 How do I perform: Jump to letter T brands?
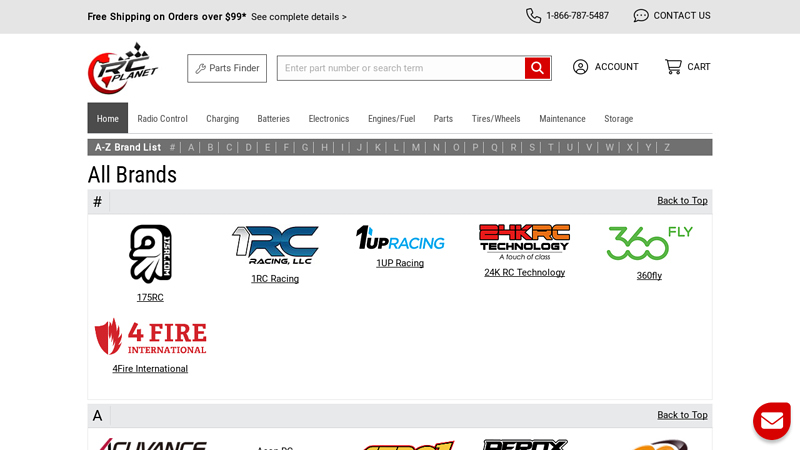[x=551, y=147]
